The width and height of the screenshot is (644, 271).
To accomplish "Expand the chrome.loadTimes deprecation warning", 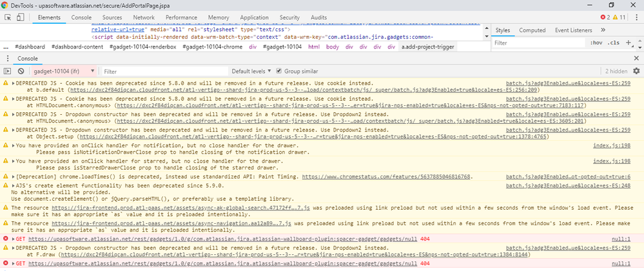I will pyautogui.click(x=14, y=177).
